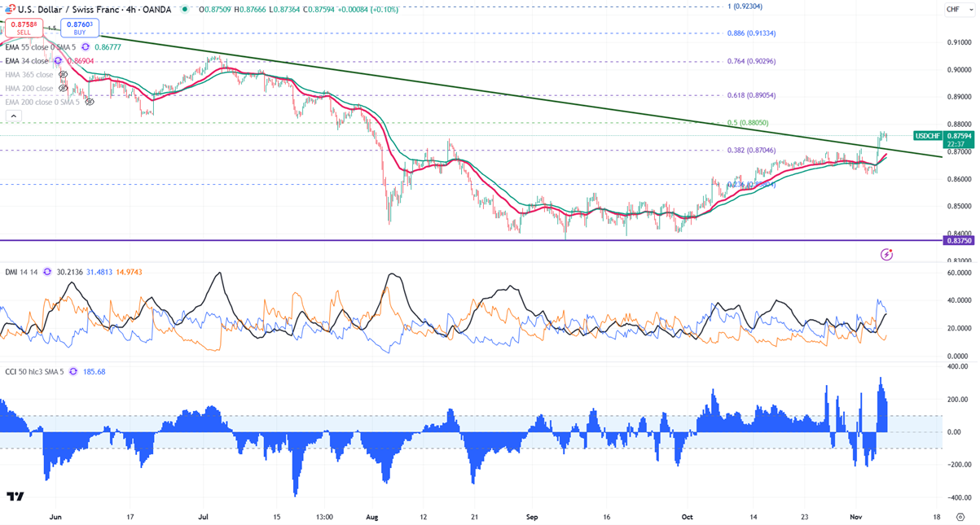Screen dimensions: 980x525
Task: Click the 0.764 (0.90296) Fibonacci label
Action: point(750,61)
